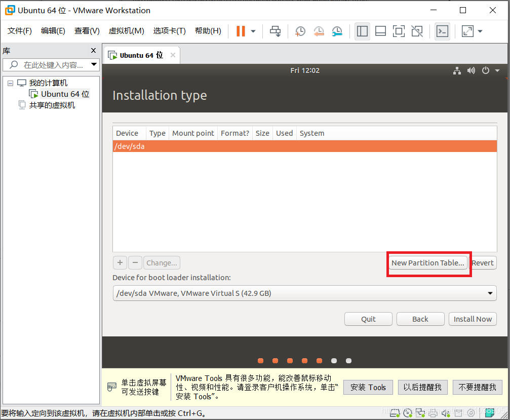
Task: Pause the virtual machine
Action: (241, 31)
